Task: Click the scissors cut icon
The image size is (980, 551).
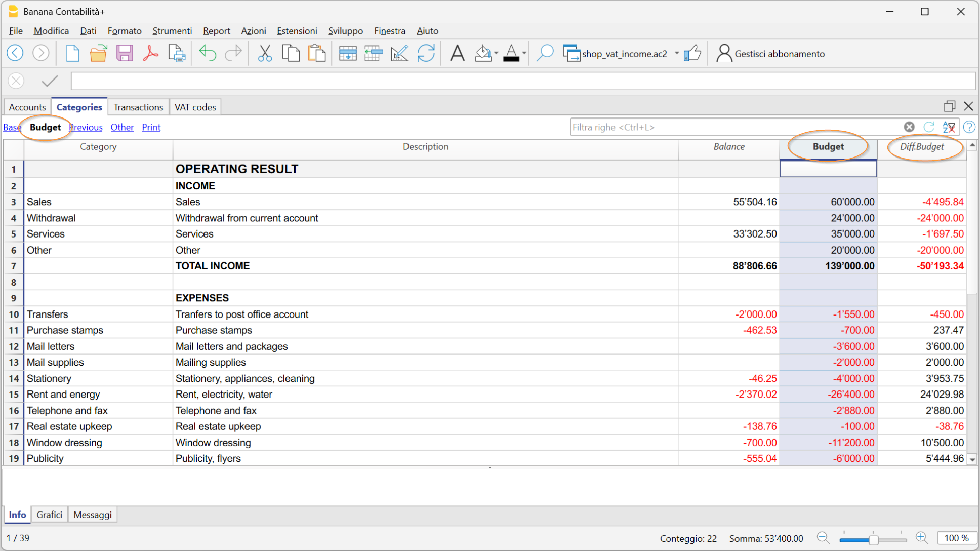Action: pos(264,53)
